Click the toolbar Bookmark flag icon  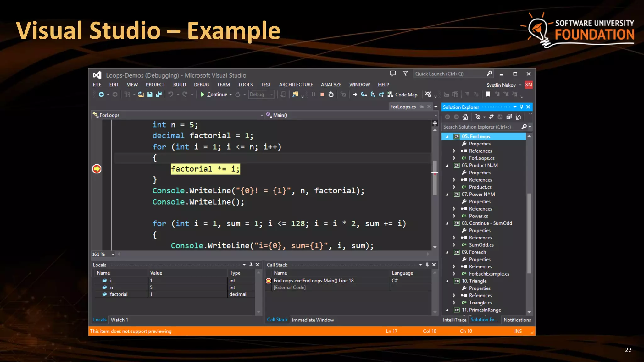tap(488, 94)
